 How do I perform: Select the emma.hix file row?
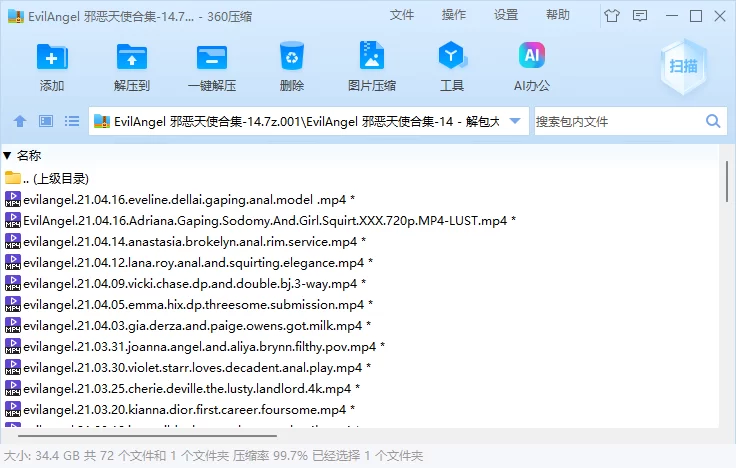360,305
